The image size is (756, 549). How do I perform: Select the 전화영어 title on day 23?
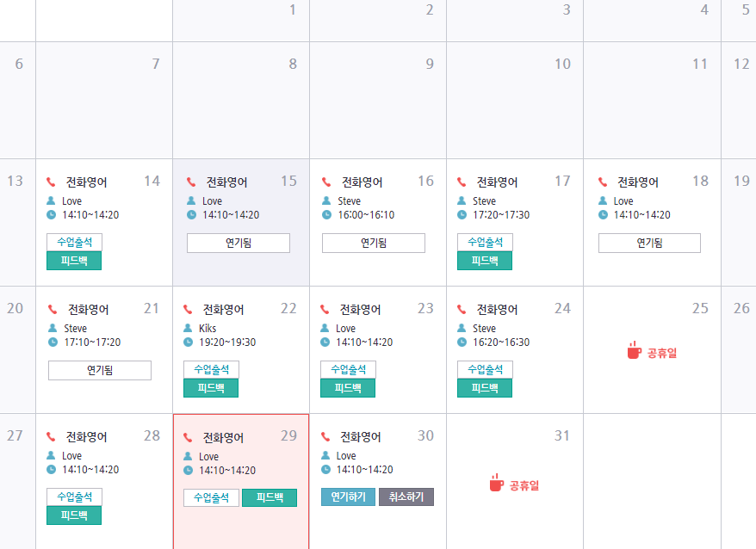point(361,310)
